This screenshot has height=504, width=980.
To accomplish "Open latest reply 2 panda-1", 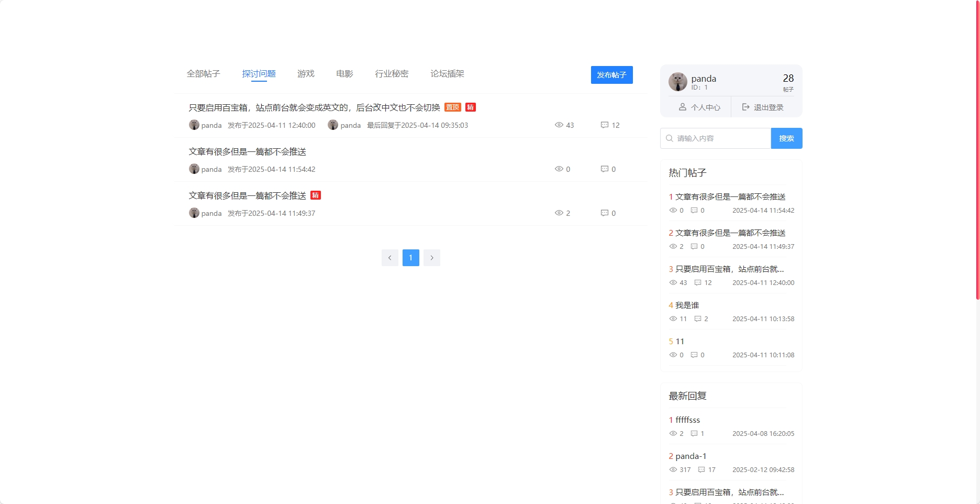I will [691, 456].
